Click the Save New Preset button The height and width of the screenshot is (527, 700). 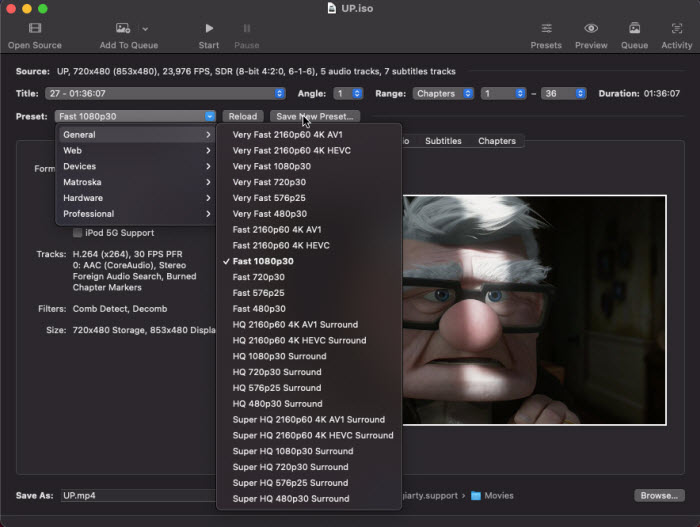click(x=315, y=116)
